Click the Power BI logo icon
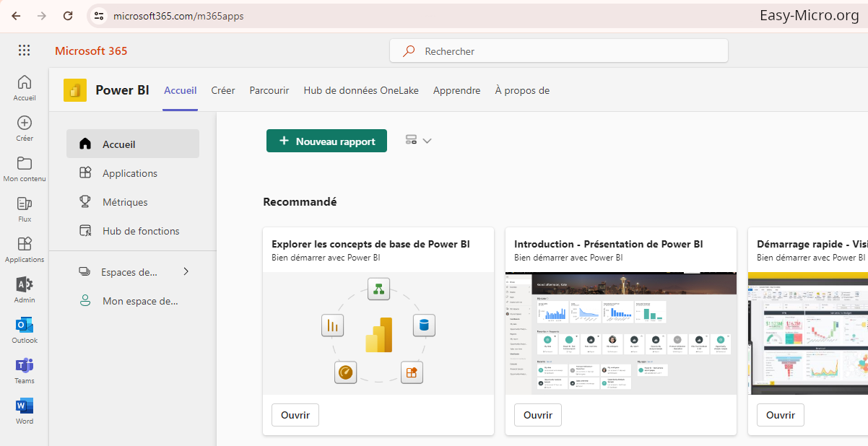 click(x=75, y=90)
